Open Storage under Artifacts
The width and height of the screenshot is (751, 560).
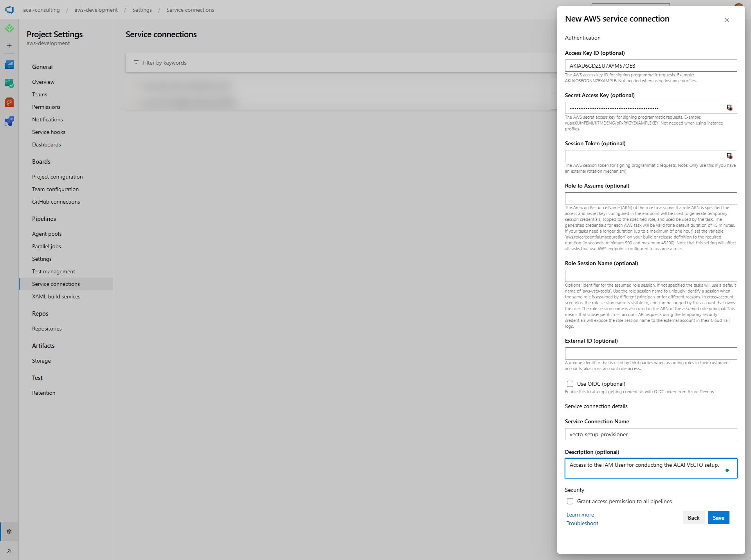click(42, 361)
